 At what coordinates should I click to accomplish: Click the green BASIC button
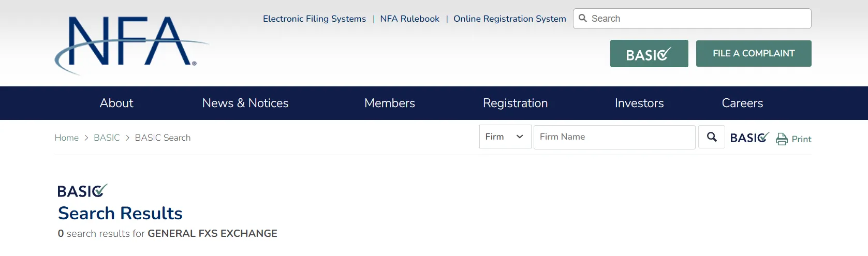point(649,53)
